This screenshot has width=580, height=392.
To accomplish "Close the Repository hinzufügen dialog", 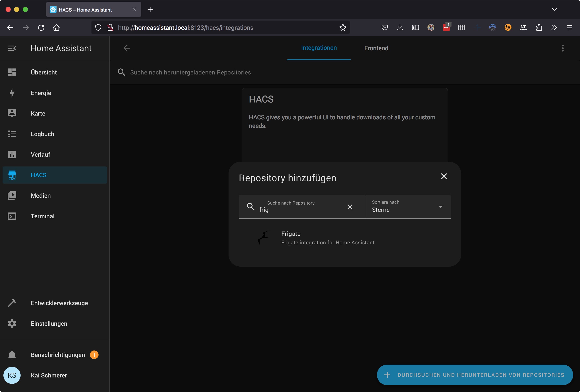I will pos(444,176).
